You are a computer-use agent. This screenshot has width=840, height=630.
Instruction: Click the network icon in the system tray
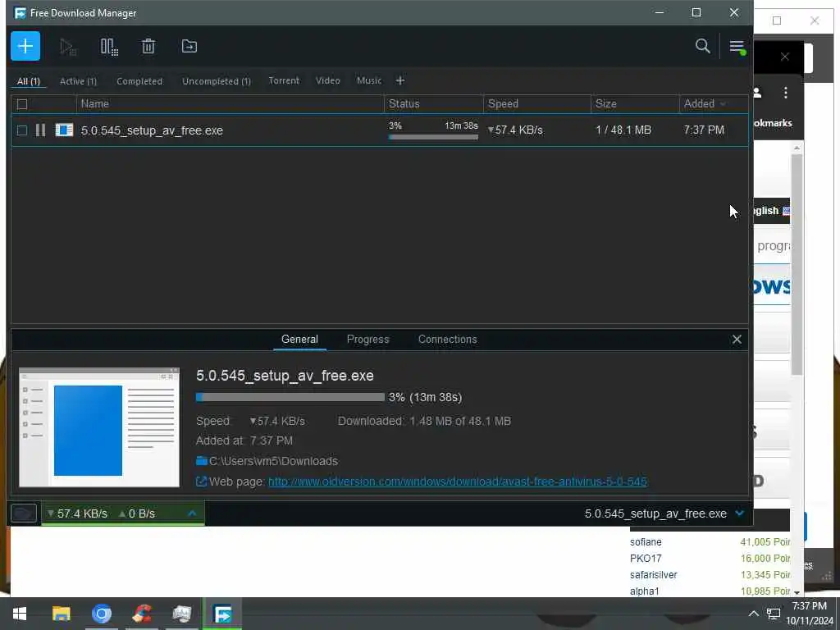[x=773, y=614]
